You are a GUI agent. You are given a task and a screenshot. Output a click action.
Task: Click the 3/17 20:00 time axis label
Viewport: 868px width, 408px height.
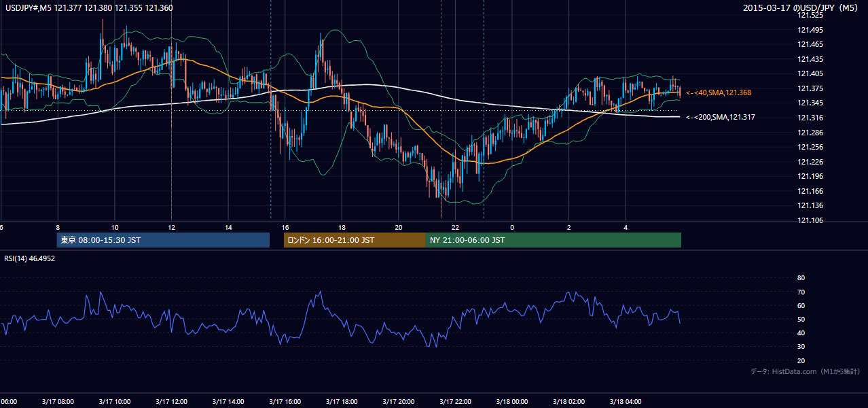(399, 402)
